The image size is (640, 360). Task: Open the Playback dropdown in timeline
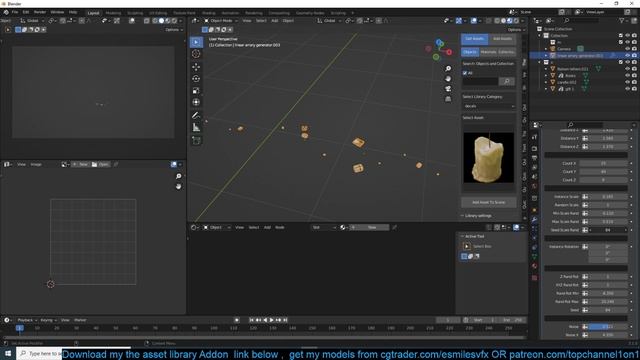click(x=27, y=320)
